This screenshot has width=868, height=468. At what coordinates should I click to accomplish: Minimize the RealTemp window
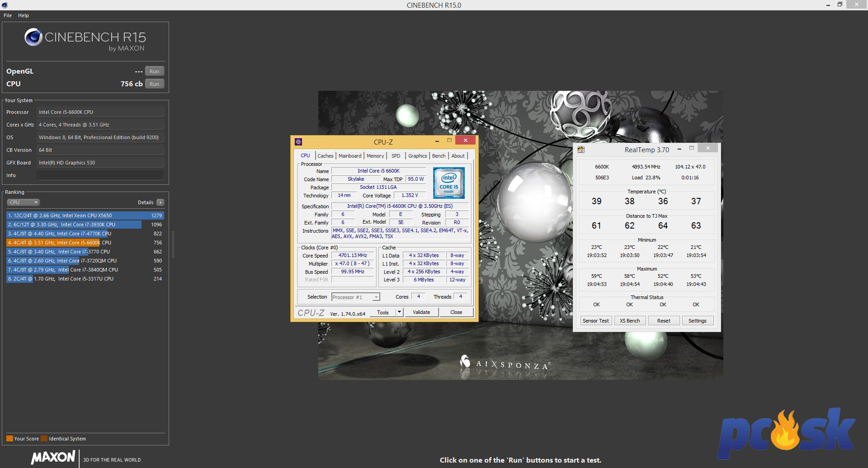click(679, 149)
